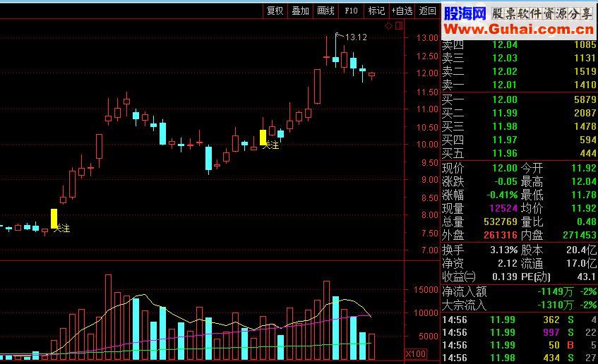Click the 内盘 value 271453
Screen dimensions: 598x364
pos(580,235)
